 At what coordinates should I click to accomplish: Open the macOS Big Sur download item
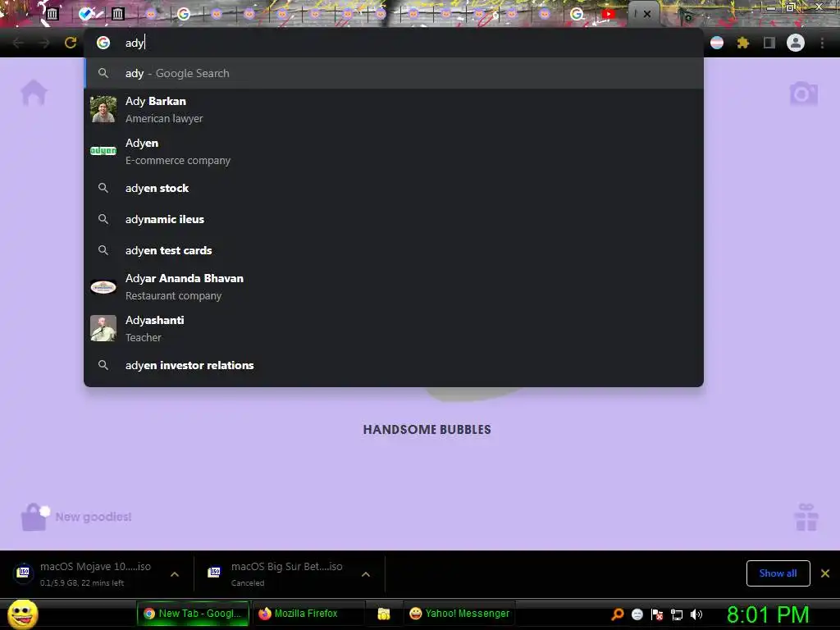click(277, 573)
